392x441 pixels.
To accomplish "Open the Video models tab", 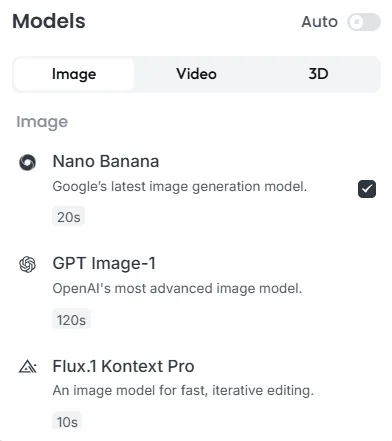I will pos(196,74).
